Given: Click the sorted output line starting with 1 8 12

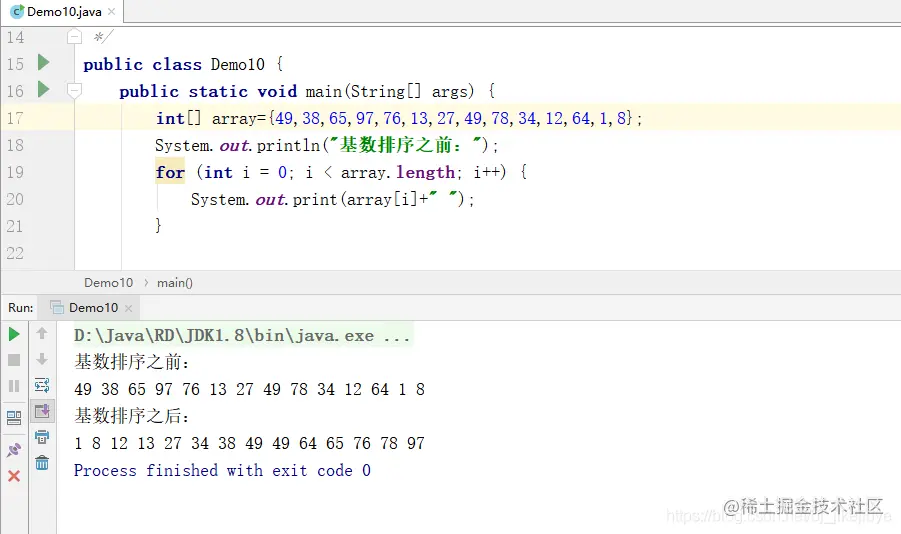Looking at the screenshot, I should coord(249,443).
